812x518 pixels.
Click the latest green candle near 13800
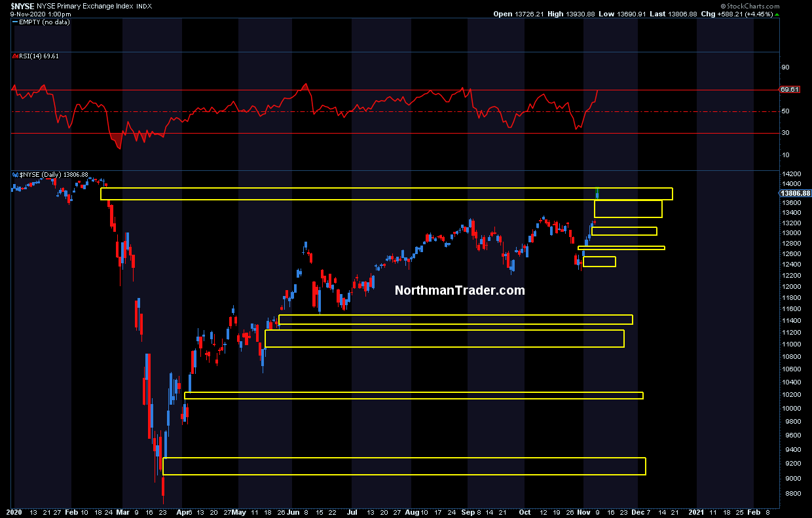tap(597, 193)
